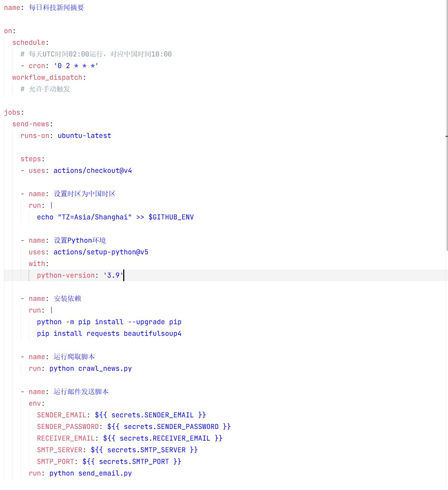The image size is (448, 490).
Task: Click the $GITHUB_ENV variable in echo line
Action: (x=171, y=217)
